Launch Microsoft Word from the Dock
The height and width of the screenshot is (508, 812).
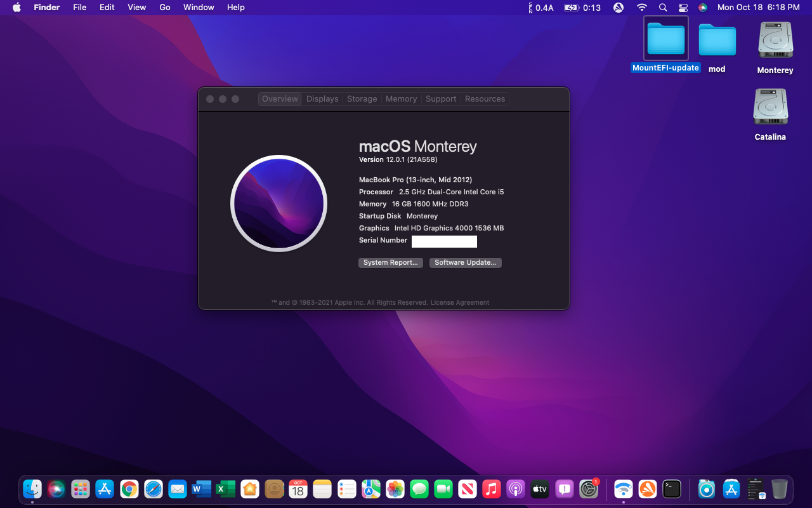click(202, 489)
